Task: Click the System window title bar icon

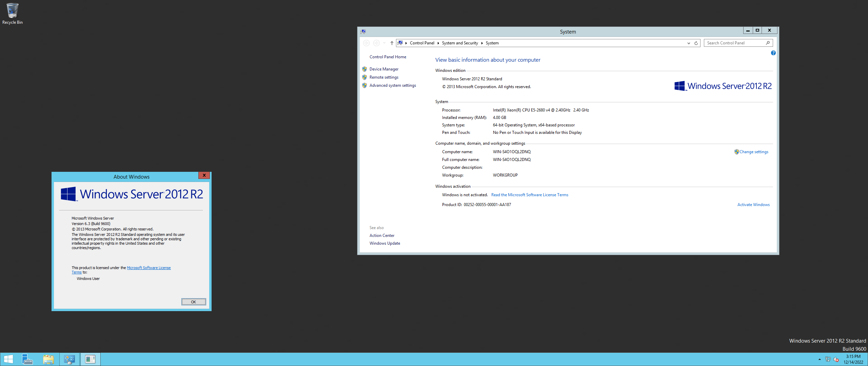Action: point(363,32)
